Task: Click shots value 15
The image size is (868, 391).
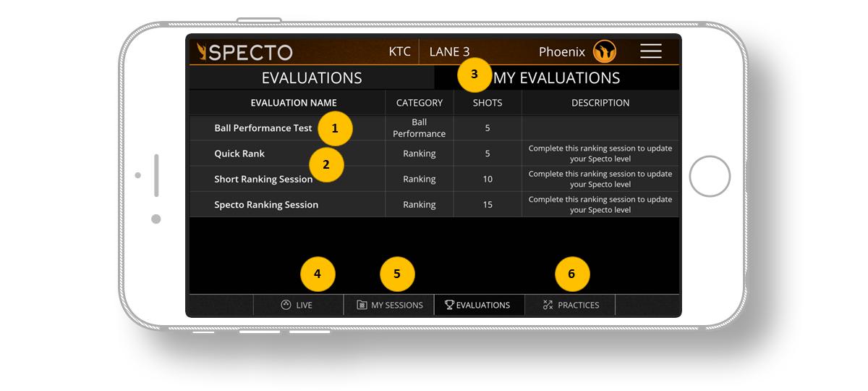Action: point(488,205)
